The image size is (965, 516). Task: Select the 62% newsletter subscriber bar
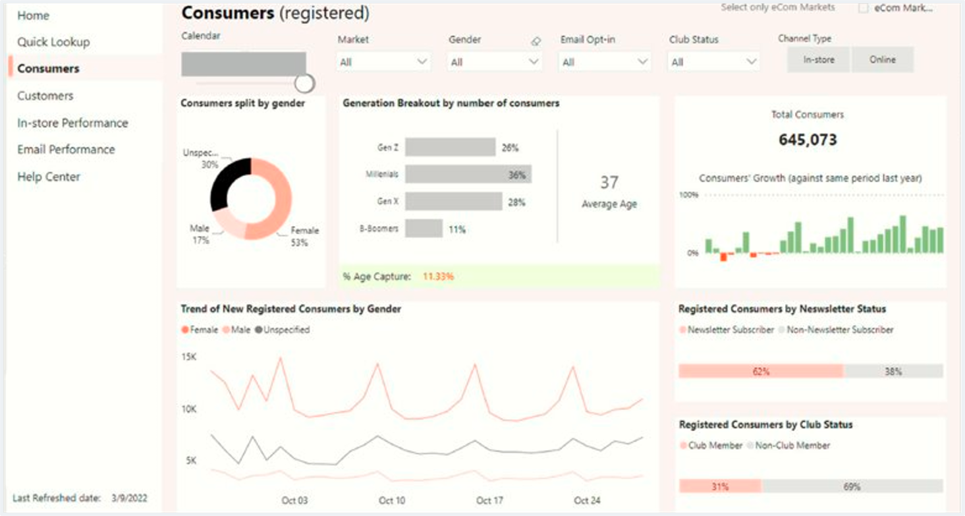761,371
